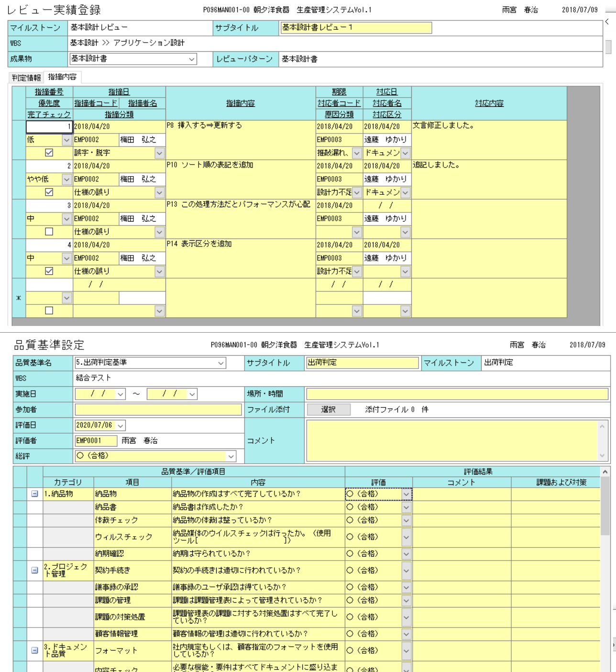
Task: Uncheck the completion checkbox for issue number 1
Action: tap(49, 153)
